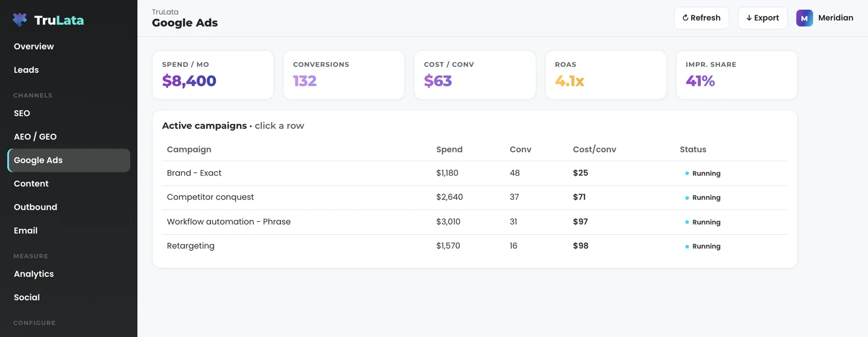Screen dimensions: 868x337
Task: Click the Google Ads page title
Action: pyautogui.click(x=185, y=23)
